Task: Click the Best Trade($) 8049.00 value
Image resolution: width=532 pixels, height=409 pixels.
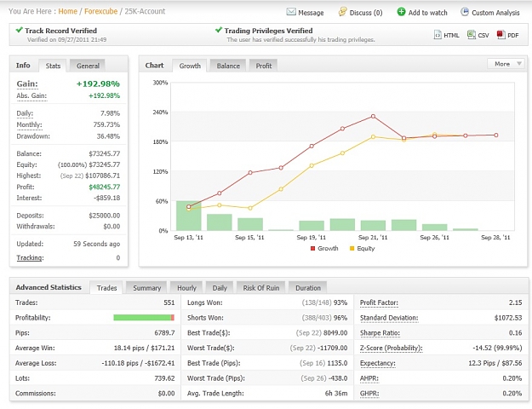Action: tap(335, 333)
